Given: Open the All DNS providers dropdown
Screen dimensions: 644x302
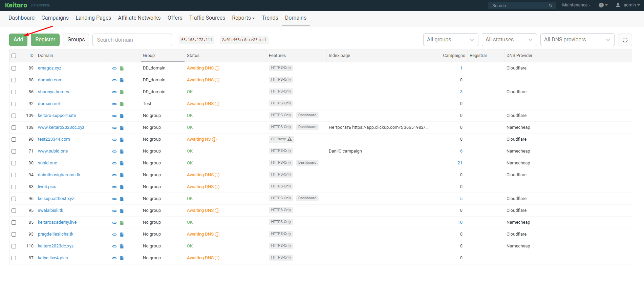Looking at the screenshot, I should (577, 40).
